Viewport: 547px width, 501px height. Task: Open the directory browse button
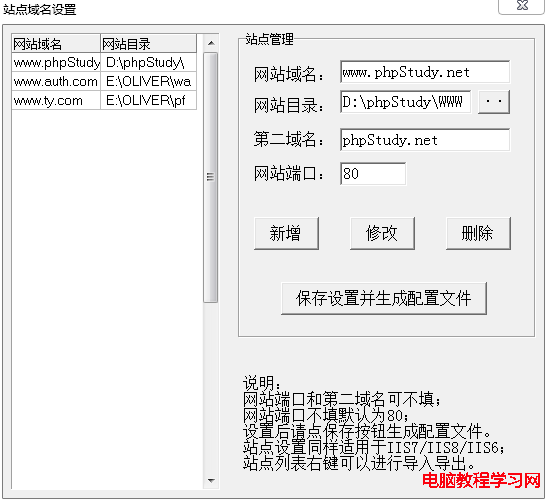point(494,102)
